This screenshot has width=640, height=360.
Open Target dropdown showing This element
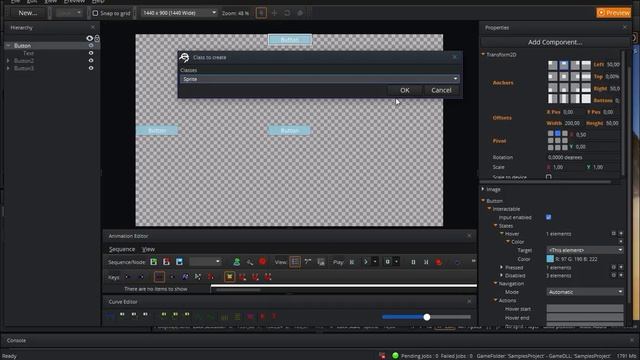585,250
